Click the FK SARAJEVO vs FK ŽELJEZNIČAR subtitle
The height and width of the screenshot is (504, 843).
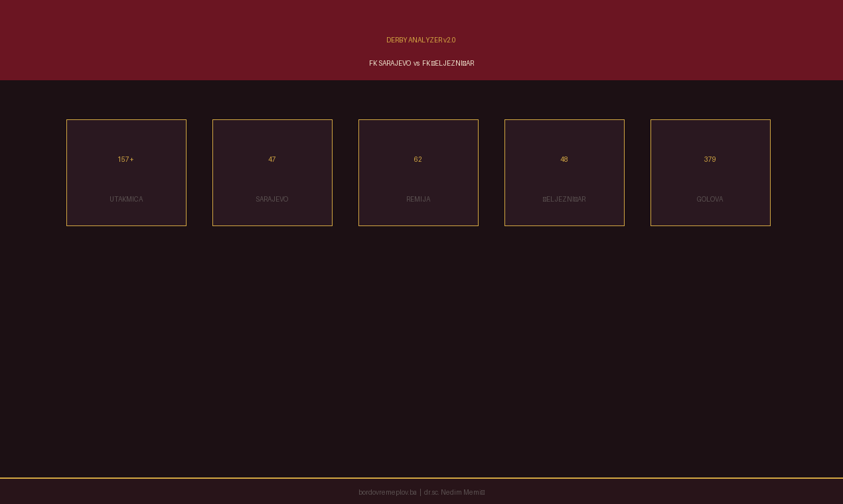click(421, 64)
